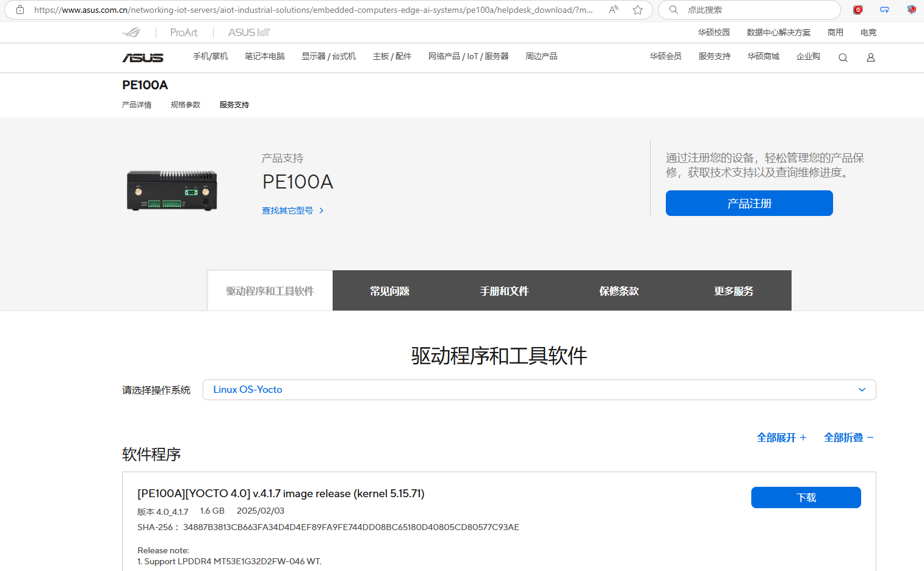Open the ASUS IoT brand link
924x571 pixels.
(249, 32)
